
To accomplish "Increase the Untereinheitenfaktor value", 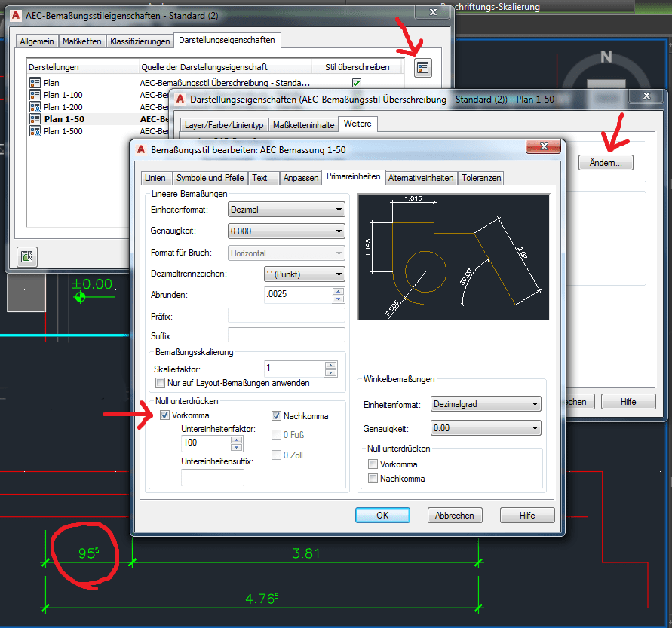I will (x=236, y=440).
